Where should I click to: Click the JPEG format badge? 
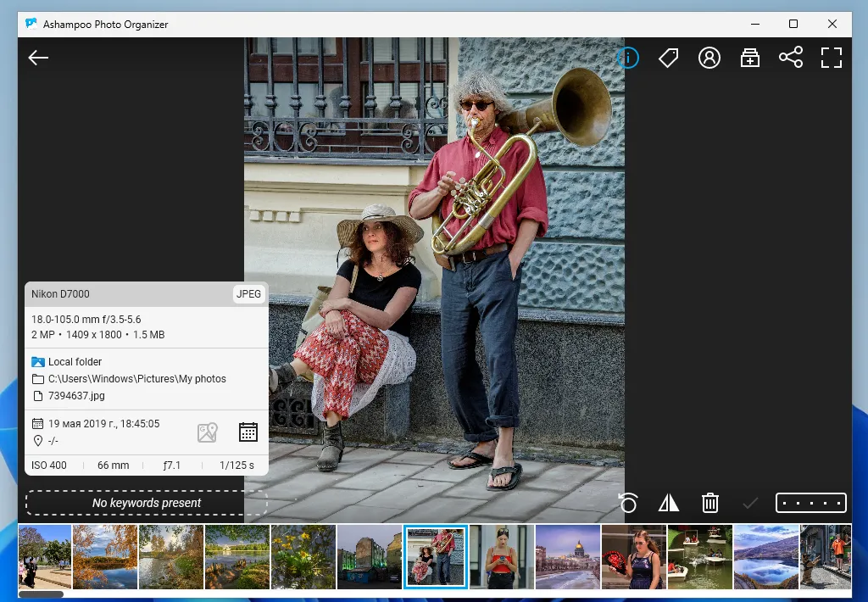[248, 293]
